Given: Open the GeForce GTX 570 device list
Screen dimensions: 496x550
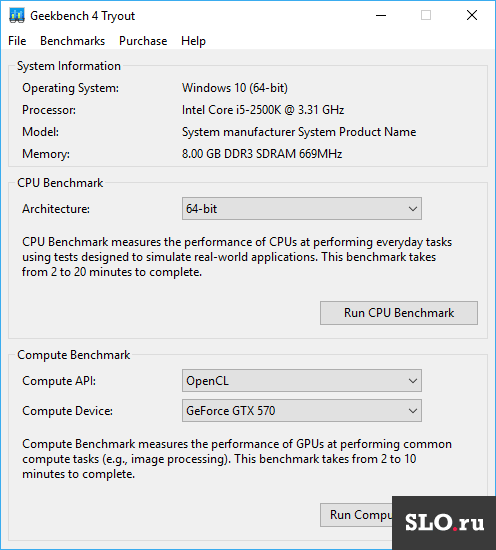Looking at the screenshot, I should tap(302, 410).
